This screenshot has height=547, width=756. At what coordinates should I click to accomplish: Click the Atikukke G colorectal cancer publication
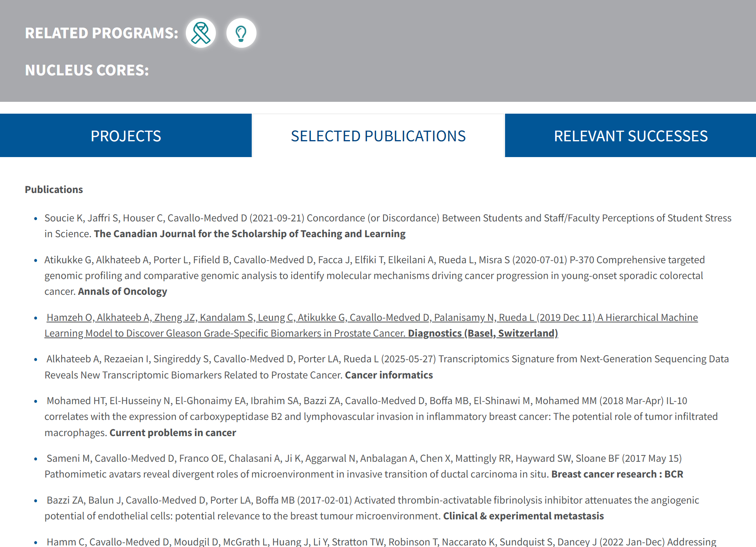(x=375, y=275)
